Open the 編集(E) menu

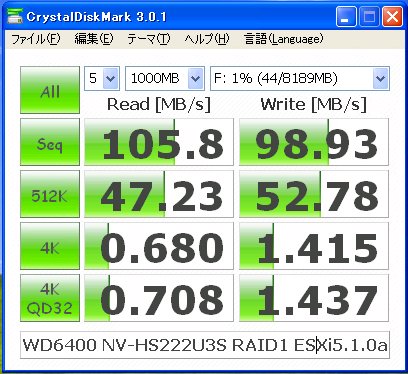pos(94,39)
